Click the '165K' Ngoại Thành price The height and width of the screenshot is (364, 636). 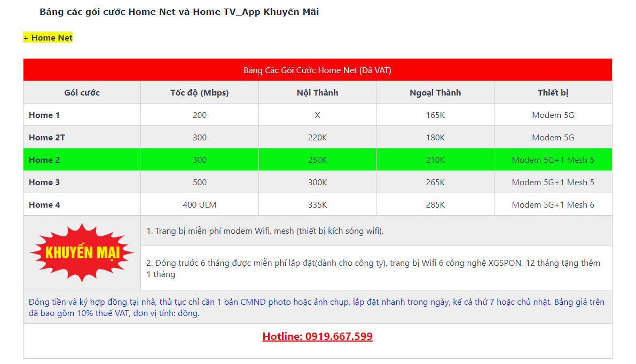click(x=435, y=115)
